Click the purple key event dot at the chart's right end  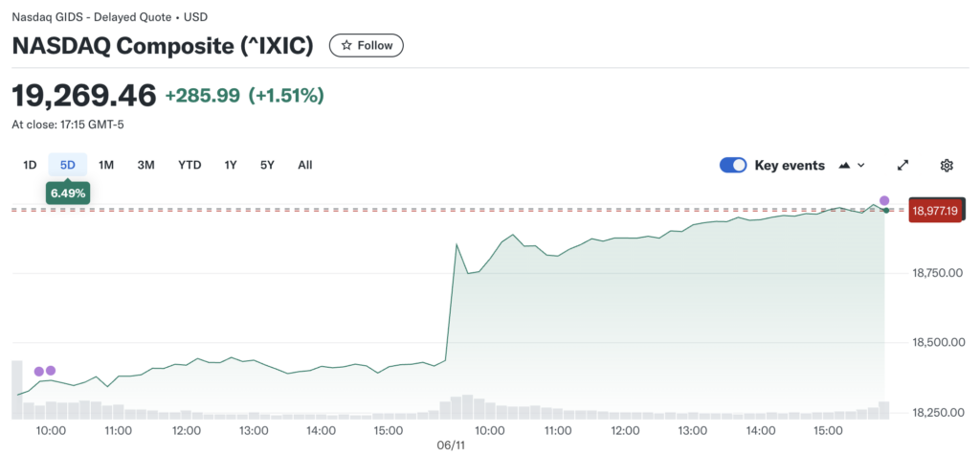click(x=884, y=200)
